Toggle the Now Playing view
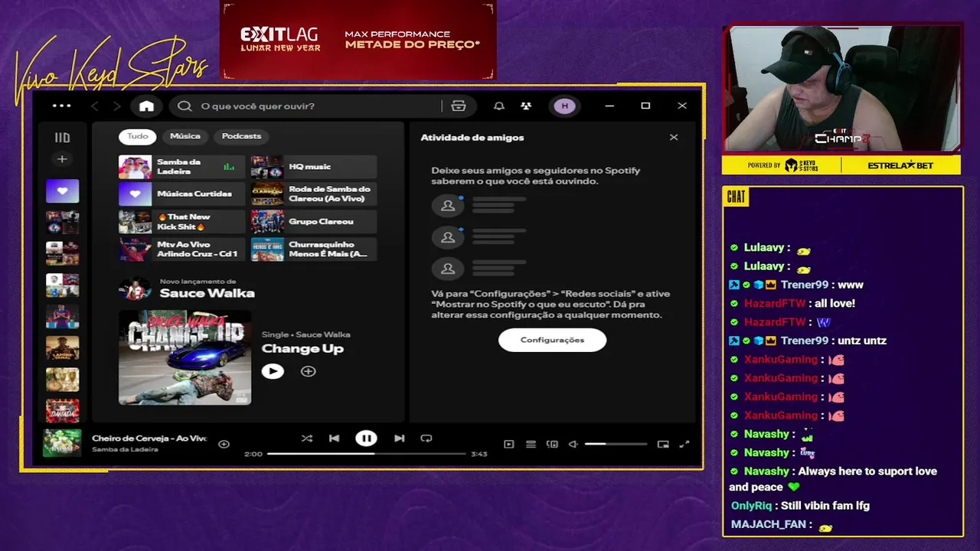980x551 pixels. [x=508, y=444]
